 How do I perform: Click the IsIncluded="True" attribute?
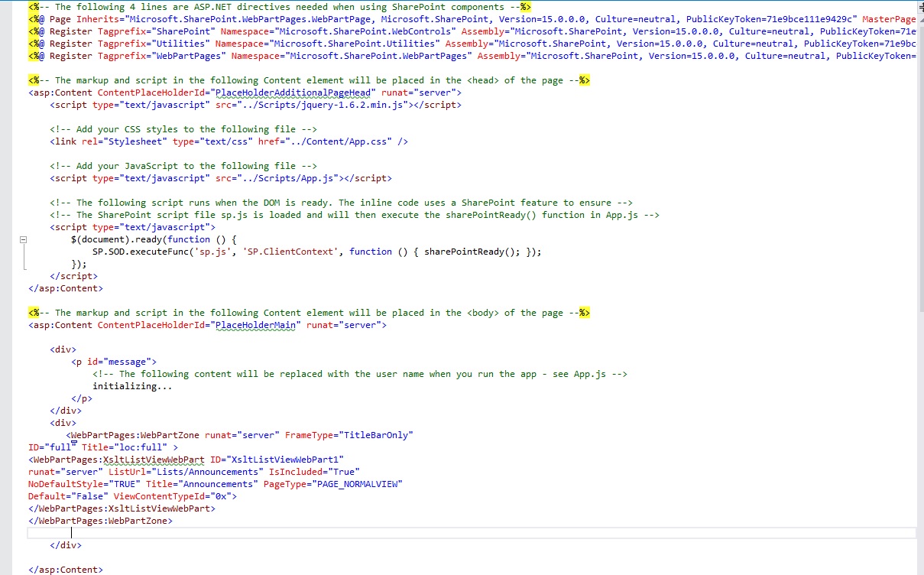click(314, 472)
